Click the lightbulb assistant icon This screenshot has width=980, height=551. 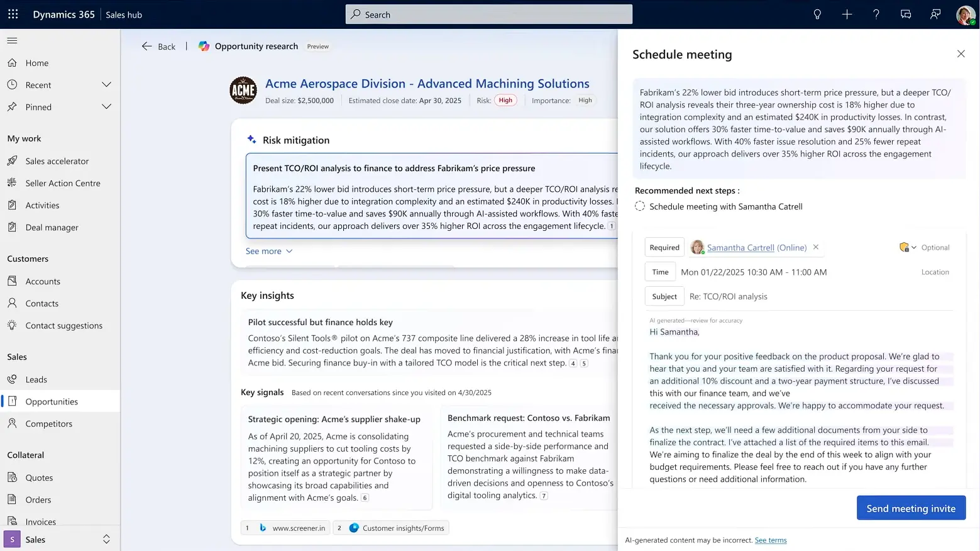817,14
